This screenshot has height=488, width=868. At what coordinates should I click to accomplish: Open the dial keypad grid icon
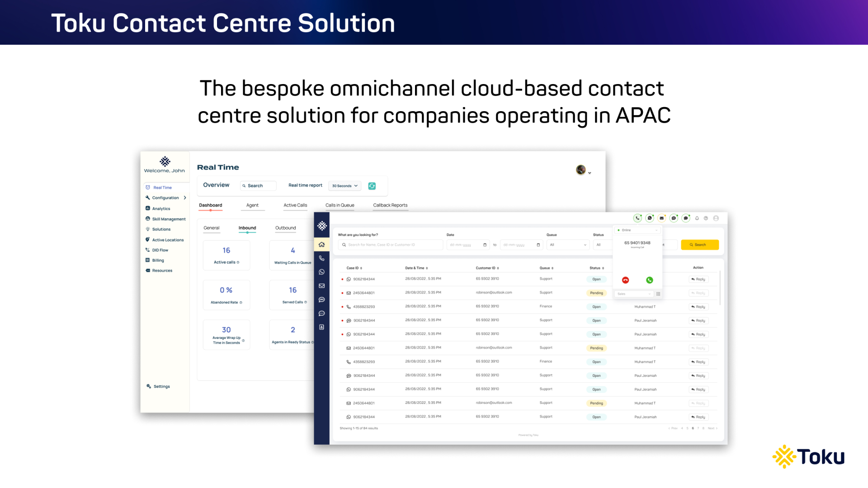click(658, 294)
